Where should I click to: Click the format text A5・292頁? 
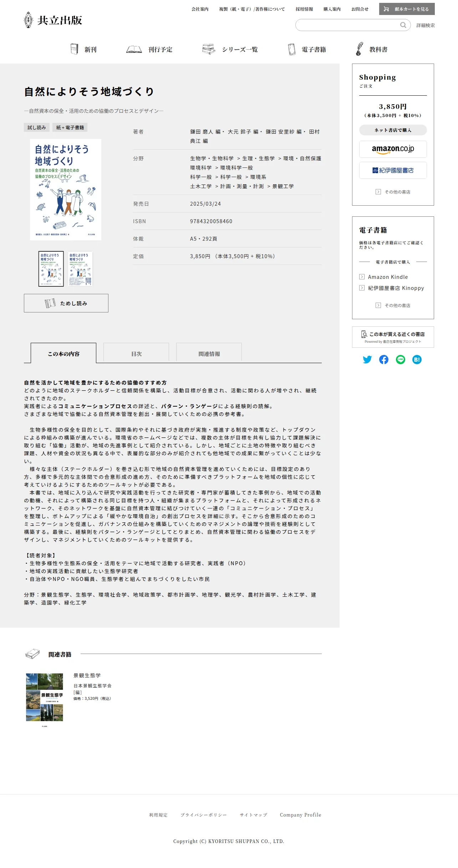pos(204,239)
